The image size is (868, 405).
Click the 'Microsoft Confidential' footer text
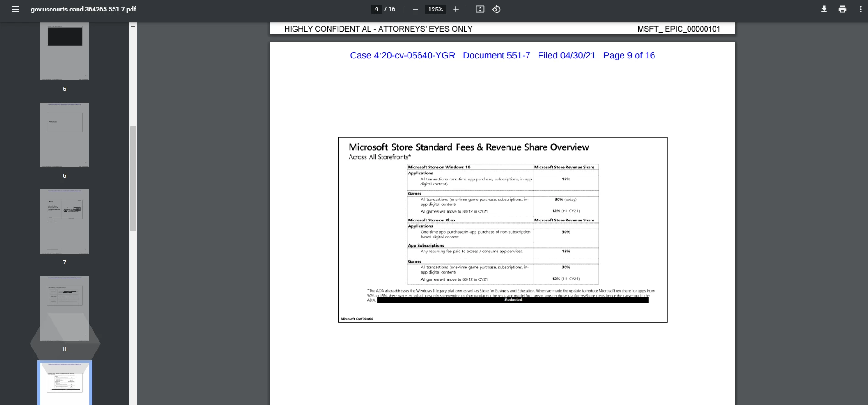point(357,319)
